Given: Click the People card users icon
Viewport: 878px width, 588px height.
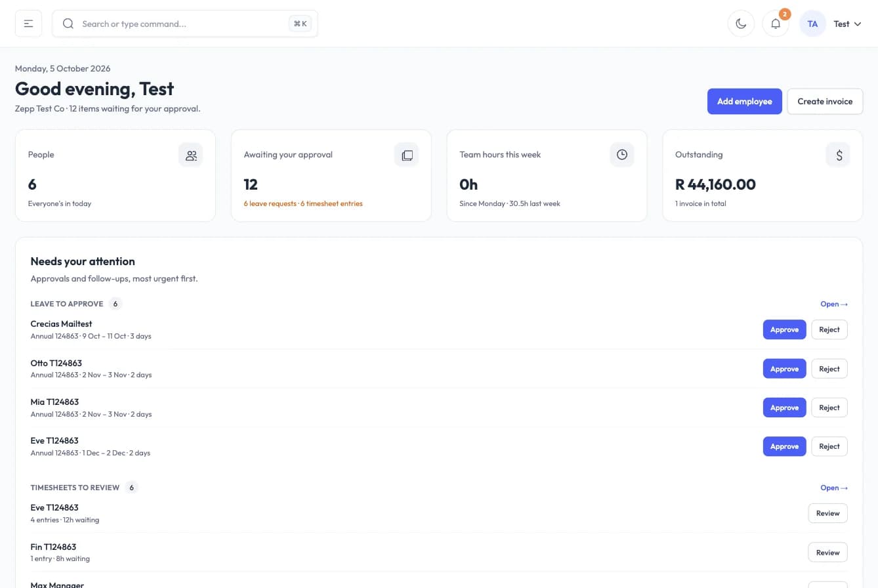Looking at the screenshot, I should tap(191, 156).
